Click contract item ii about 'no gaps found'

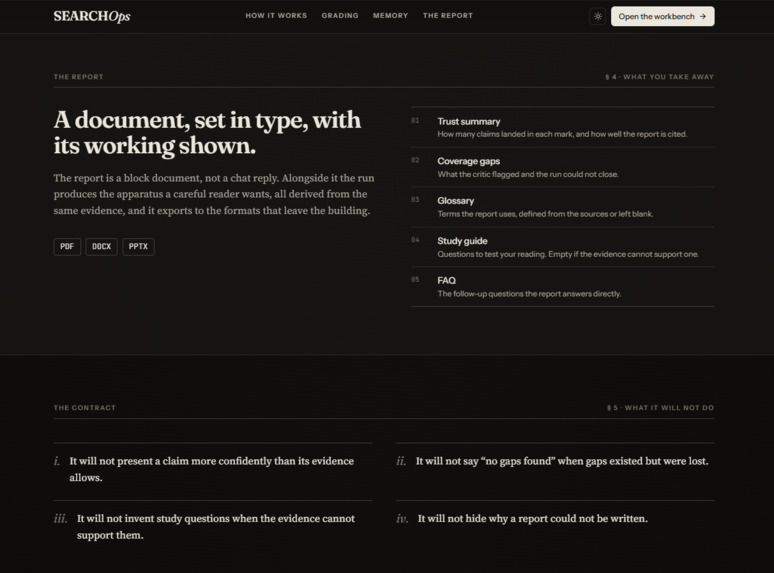[x=555, y=461]
